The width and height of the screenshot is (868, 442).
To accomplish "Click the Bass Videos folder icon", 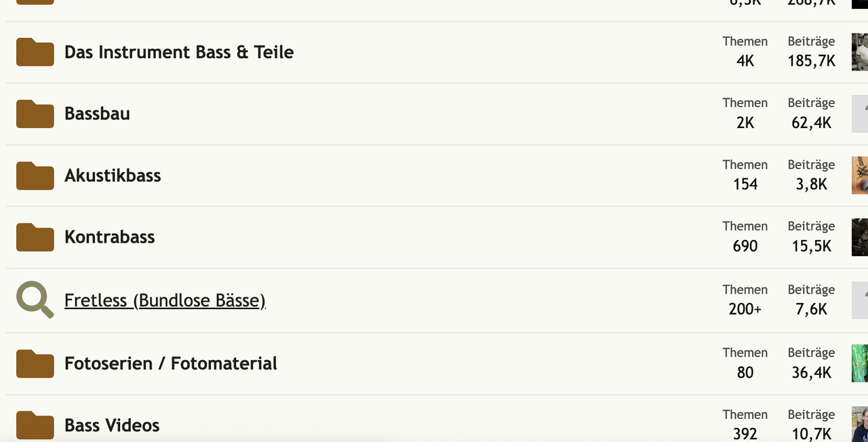I will click(35, 425).
